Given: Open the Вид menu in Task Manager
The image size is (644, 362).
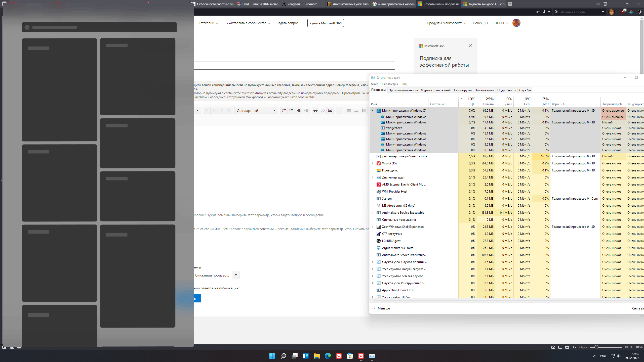Looking at the screenshot, I should point(404,84).
